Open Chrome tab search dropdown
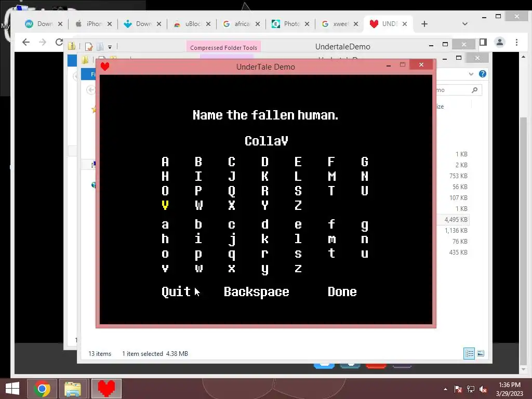 [x=465, y=24]
